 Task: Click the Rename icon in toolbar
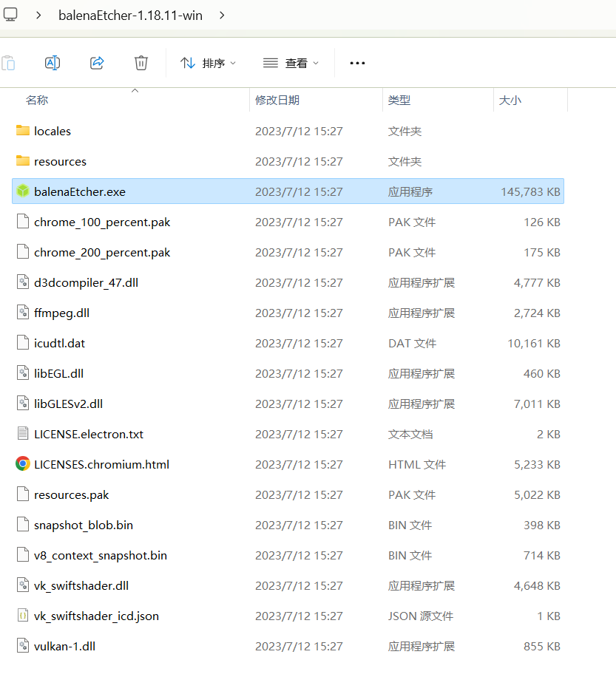point(53,63)
